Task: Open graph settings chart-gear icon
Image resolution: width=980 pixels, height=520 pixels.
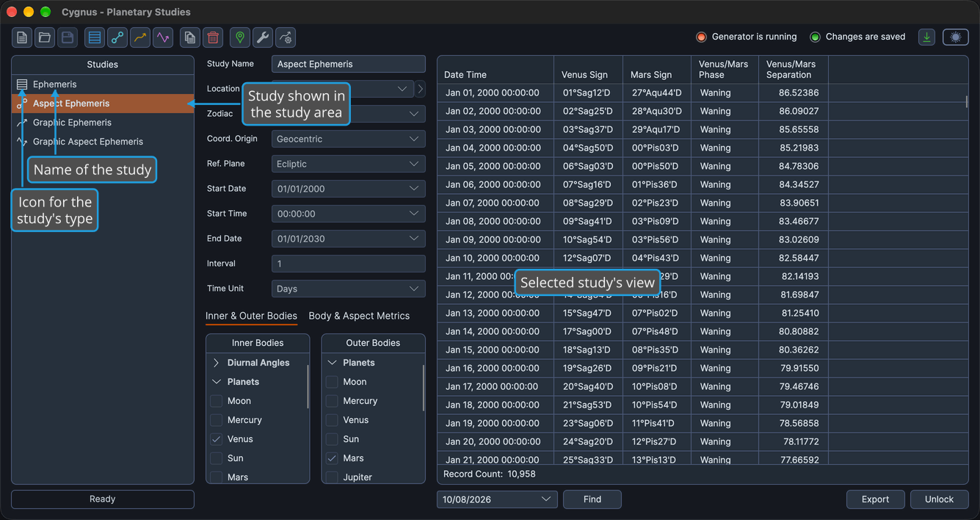Action: pyautogui.click(x=286, y=37)
